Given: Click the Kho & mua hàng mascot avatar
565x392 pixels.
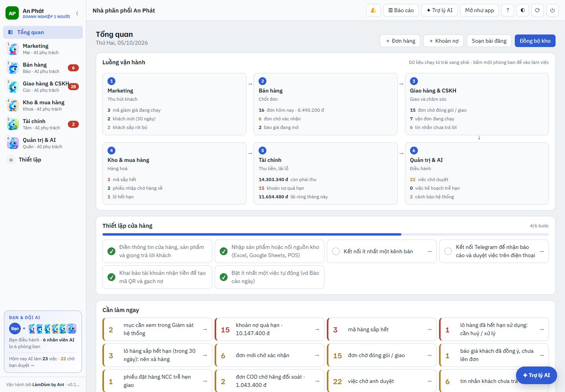Looking at the screenshot, I should (x=13, y=105).
